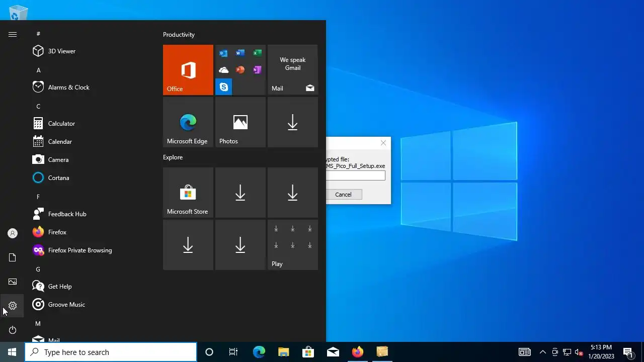Open the clock showing 5:13 PM

tap(601, 352)
